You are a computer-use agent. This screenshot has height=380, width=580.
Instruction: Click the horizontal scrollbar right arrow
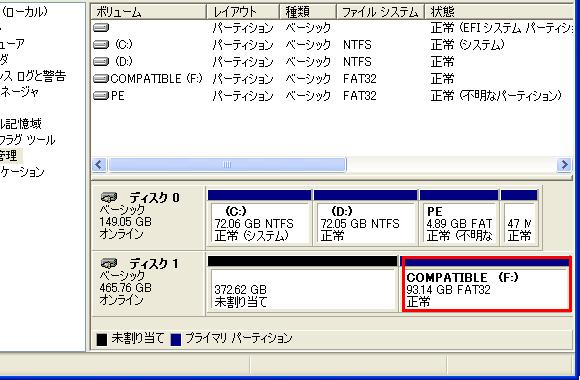pos(564,165)
